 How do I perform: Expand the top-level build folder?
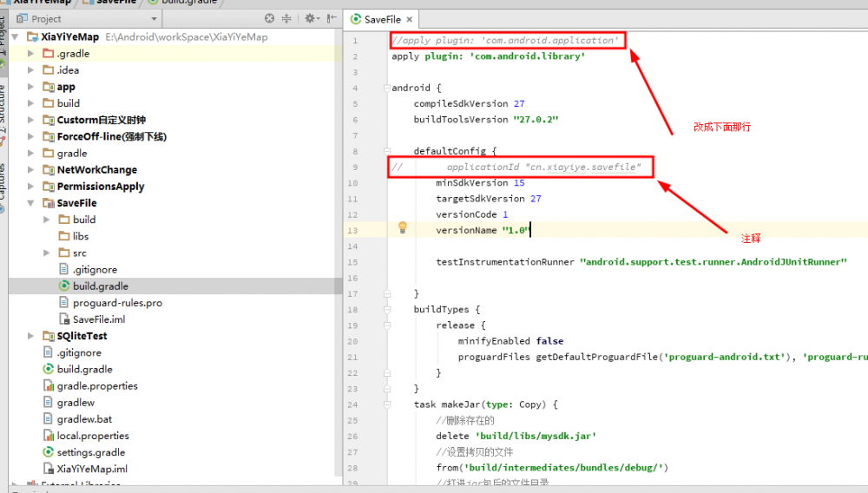click(x=31, y=103)
